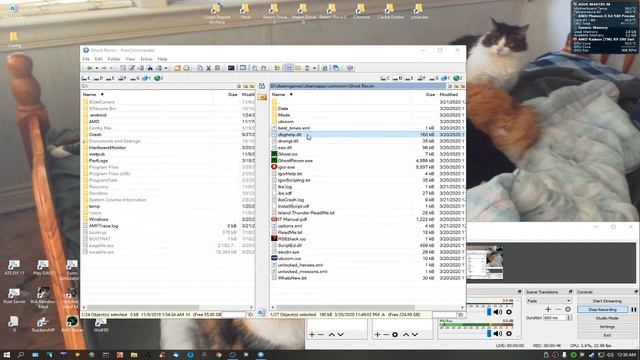This screenshot has width=640, height=360.
Task: Open right panel network drive 2
Action: tap(458, 78)
